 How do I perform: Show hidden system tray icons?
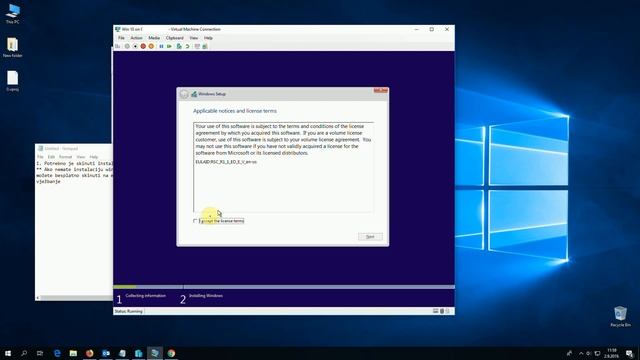[581, 353]
